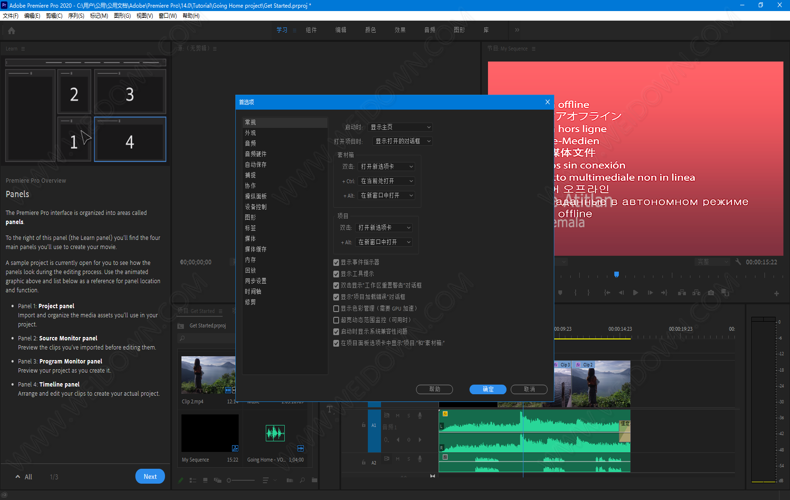
Task: Toggle 工作区重置警告 dialog checkbox
Action: [336, 286]
